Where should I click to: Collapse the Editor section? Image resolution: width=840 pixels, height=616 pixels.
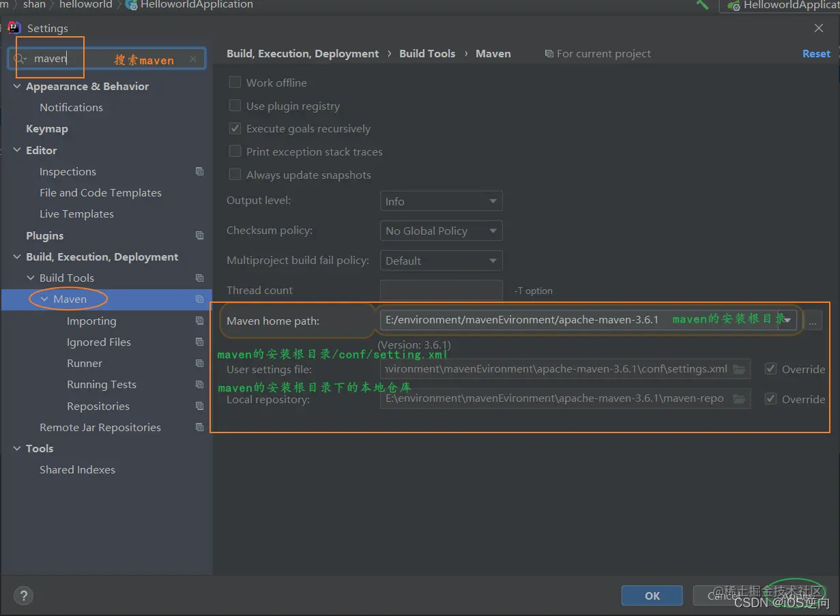click(17, 150)
